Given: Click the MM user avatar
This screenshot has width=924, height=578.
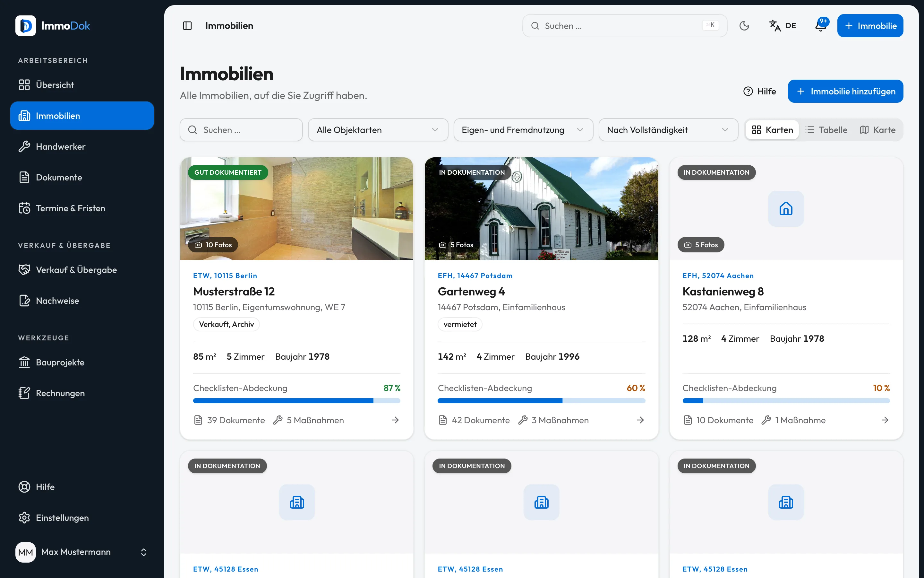Looking at the screenshot, I should 26,552.
